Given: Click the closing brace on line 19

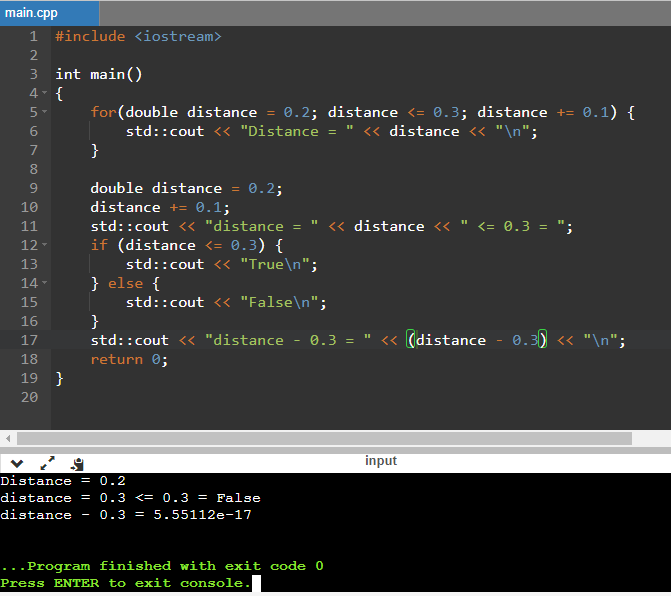Looking at the screenshot, I should pos(59,378).
